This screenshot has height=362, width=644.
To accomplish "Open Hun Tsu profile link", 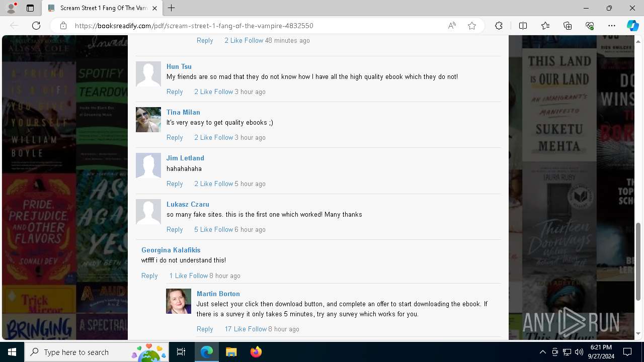I will click(179, 66).
